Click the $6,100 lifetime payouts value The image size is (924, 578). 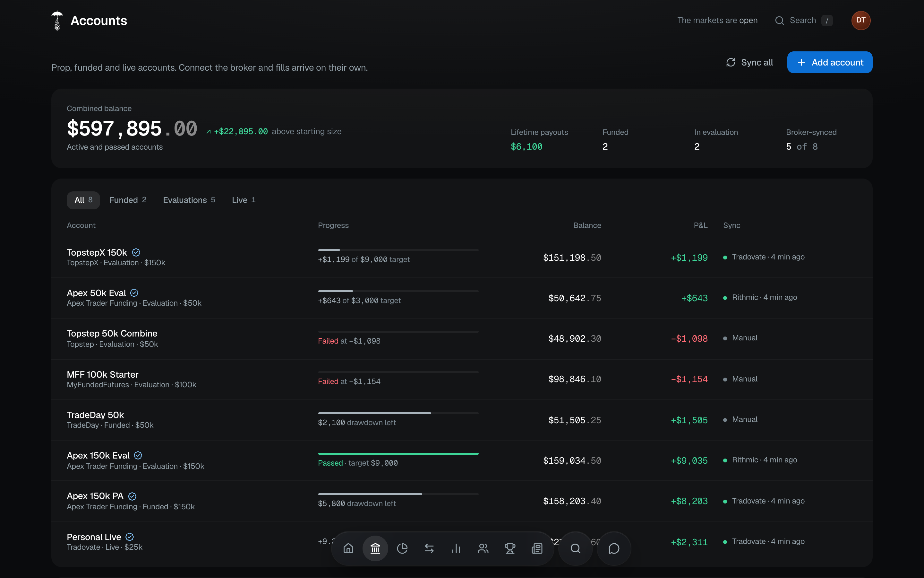click(526, 147)
